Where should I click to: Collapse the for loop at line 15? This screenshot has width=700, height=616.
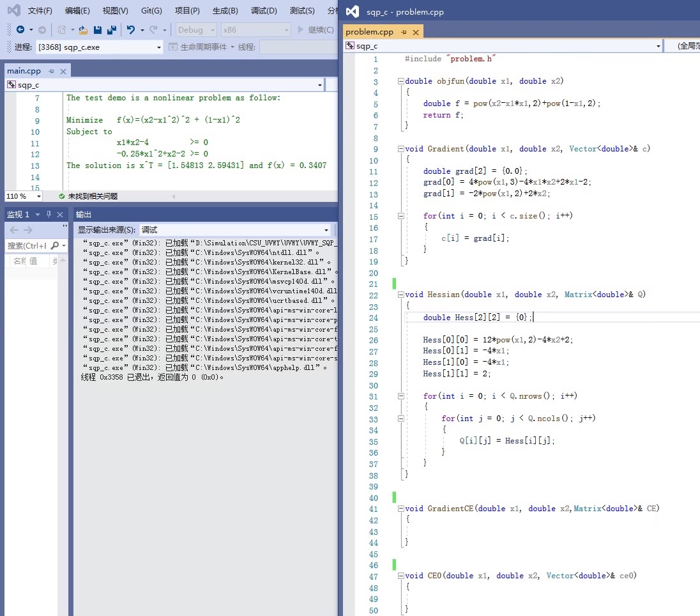(401, 216)
